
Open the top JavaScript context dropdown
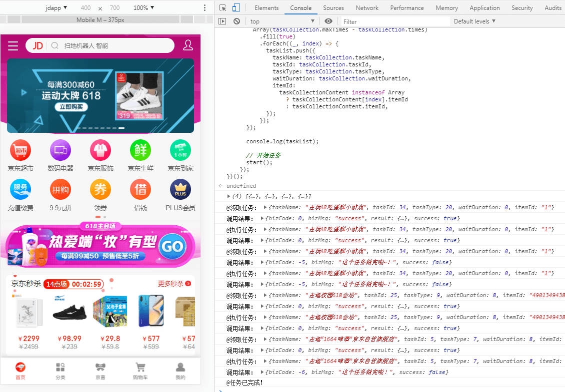coord(282,21)
